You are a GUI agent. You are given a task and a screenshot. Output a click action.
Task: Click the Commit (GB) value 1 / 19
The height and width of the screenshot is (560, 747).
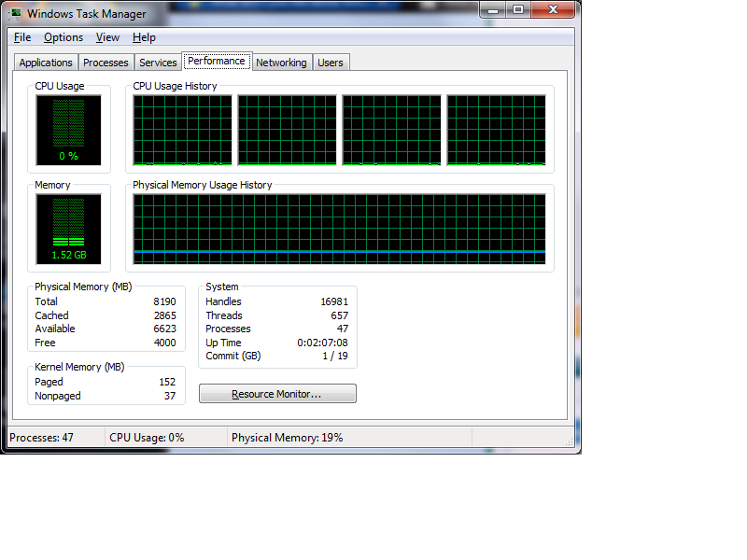[x=335, y=357]
